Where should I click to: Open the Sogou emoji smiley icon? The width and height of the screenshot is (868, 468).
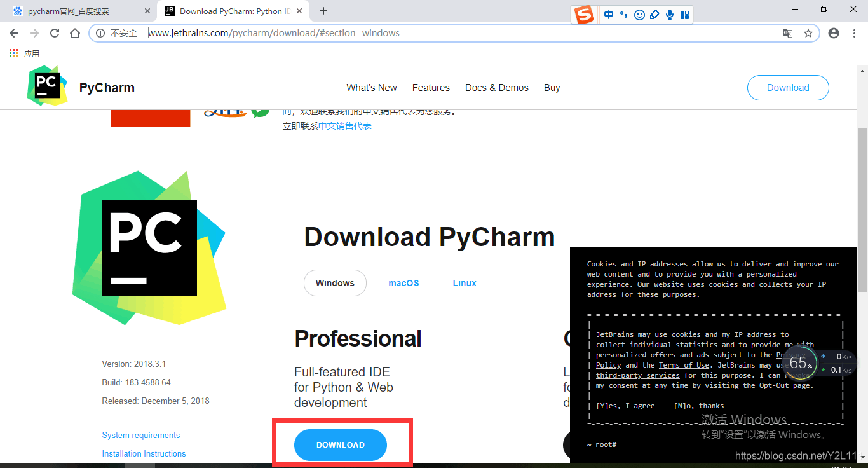click(639, 15)
